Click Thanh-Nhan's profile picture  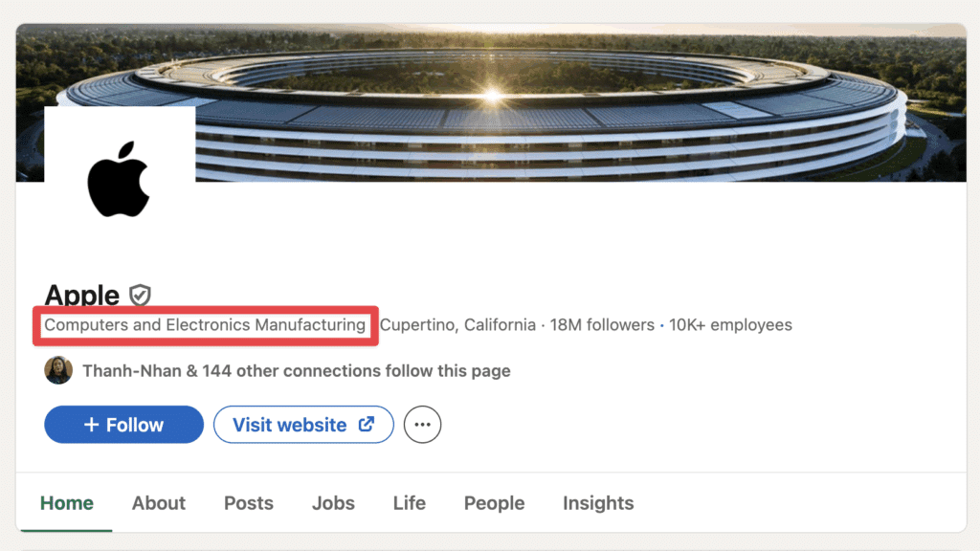click(x=58, y=370)
